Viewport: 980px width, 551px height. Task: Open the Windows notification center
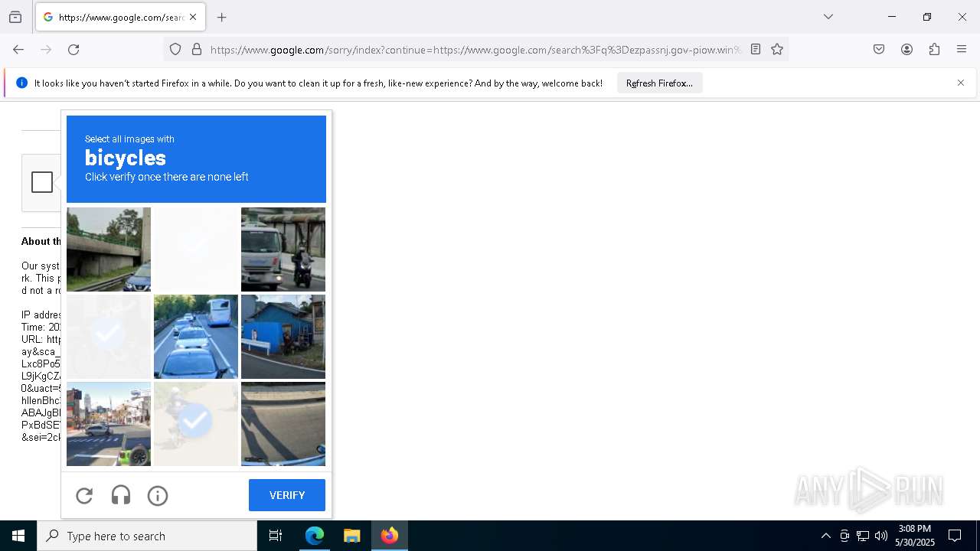click(955, 536)
